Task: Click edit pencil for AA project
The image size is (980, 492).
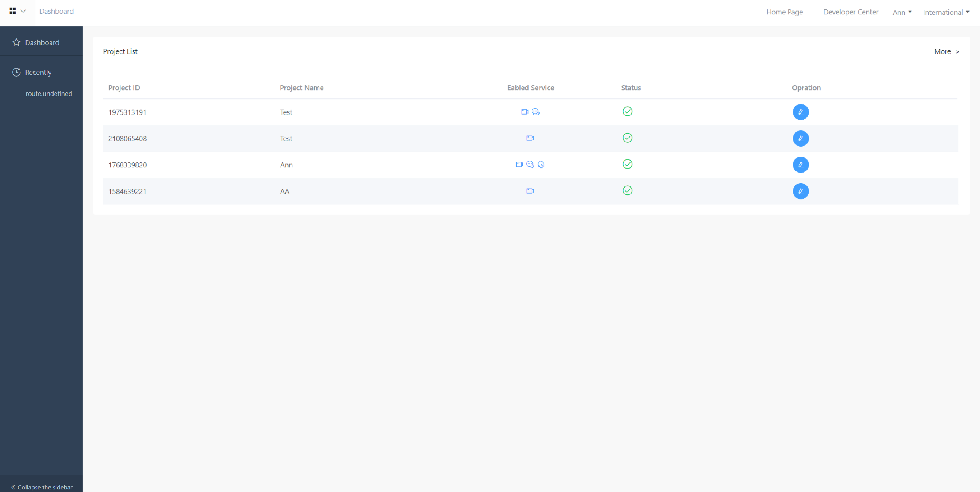Action: pyautogui.click(x=800, y=191)
